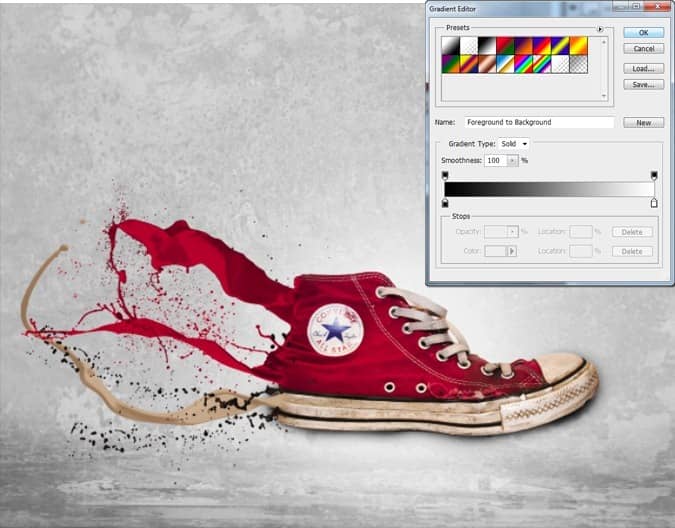Select the black-to-white gradient preset in the top row
The height and width of the screenshot is (528, 675).
(450, 46)
